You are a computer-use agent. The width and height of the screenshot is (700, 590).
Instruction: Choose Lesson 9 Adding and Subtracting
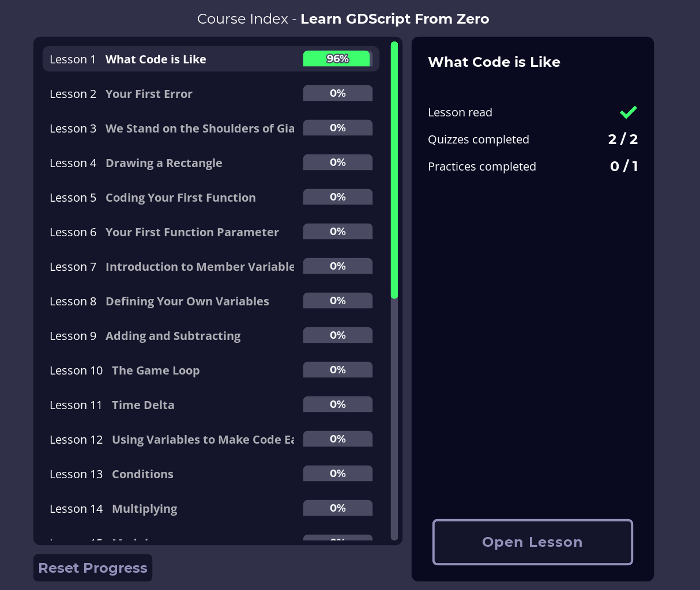click(211, 335)
